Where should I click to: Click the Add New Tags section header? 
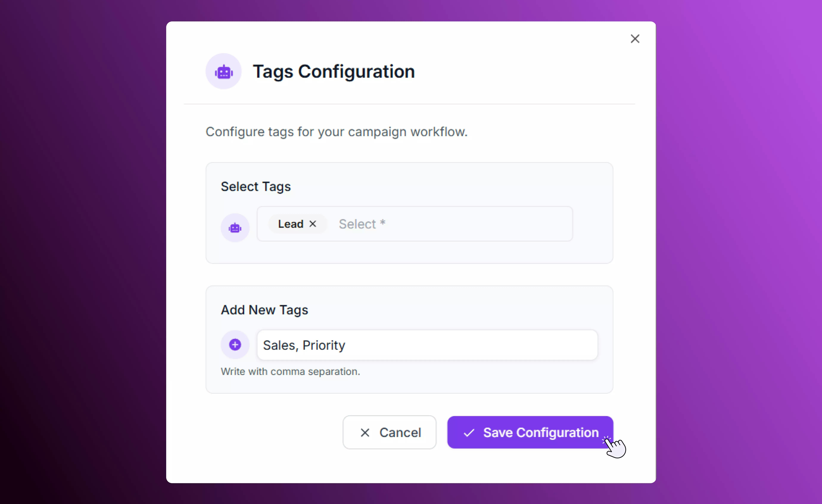(x=264, y=310)
